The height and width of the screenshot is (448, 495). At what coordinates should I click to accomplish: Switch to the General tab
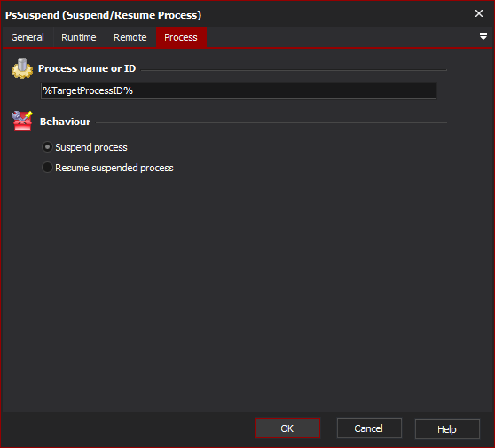pos(27,37)
